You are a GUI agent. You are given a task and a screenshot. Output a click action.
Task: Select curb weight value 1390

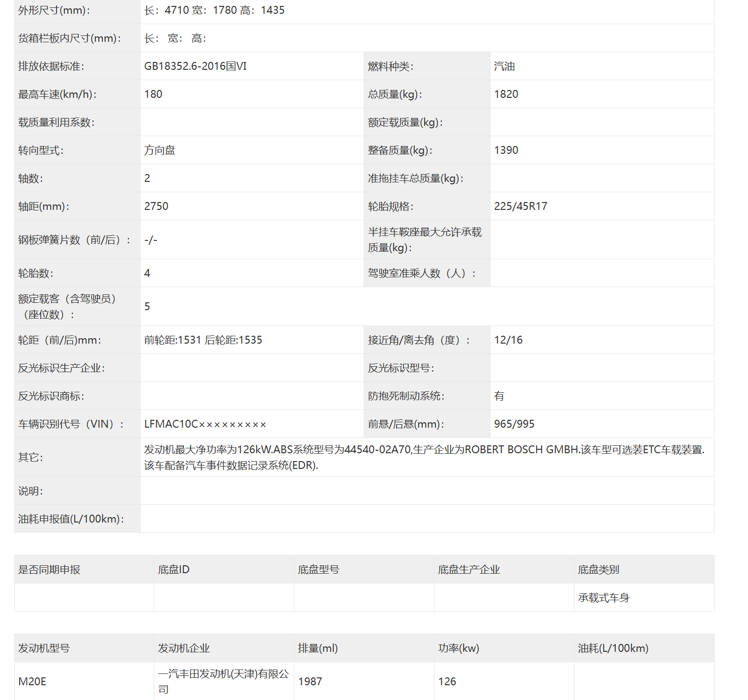(x=506, y=150)
